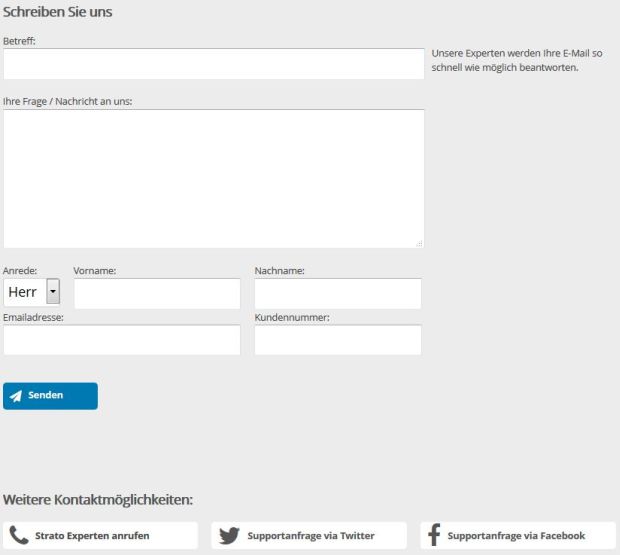
Task: Click the Betreff field label
Action: click(x=20, y=41)
